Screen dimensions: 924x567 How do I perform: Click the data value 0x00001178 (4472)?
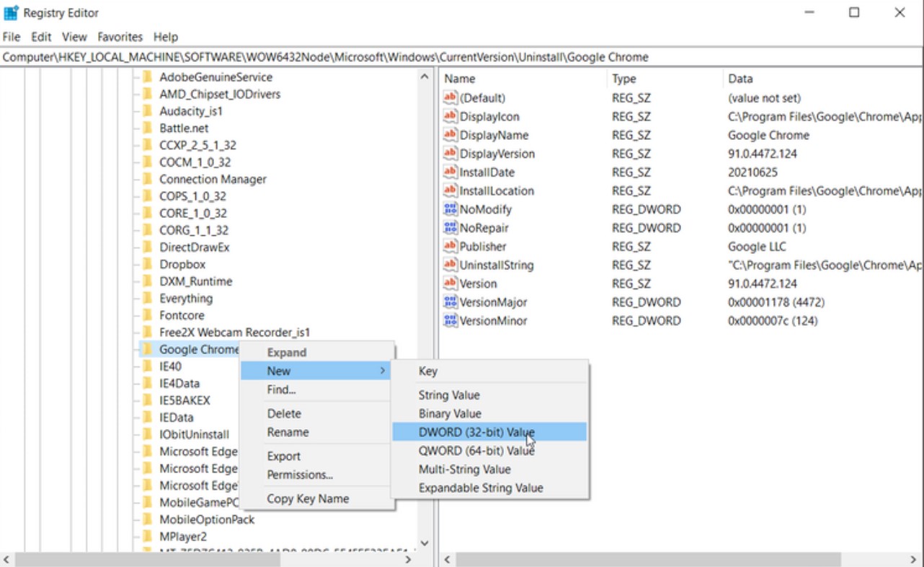coord(776,302)
